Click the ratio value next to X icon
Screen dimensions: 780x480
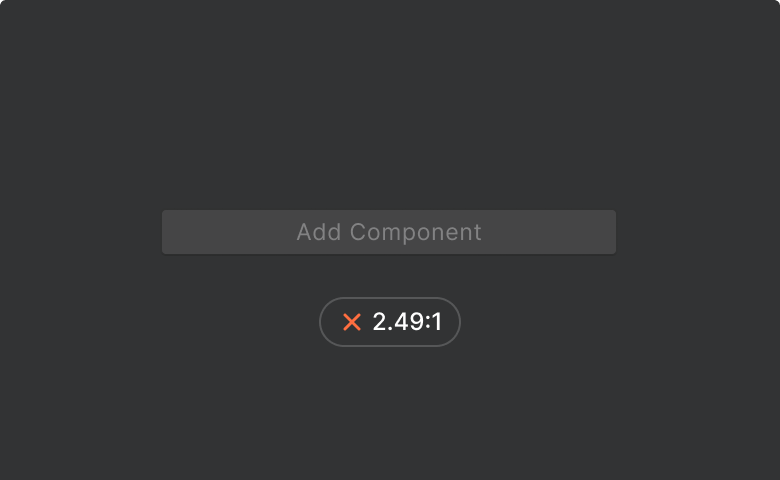(x=407, y=322)
